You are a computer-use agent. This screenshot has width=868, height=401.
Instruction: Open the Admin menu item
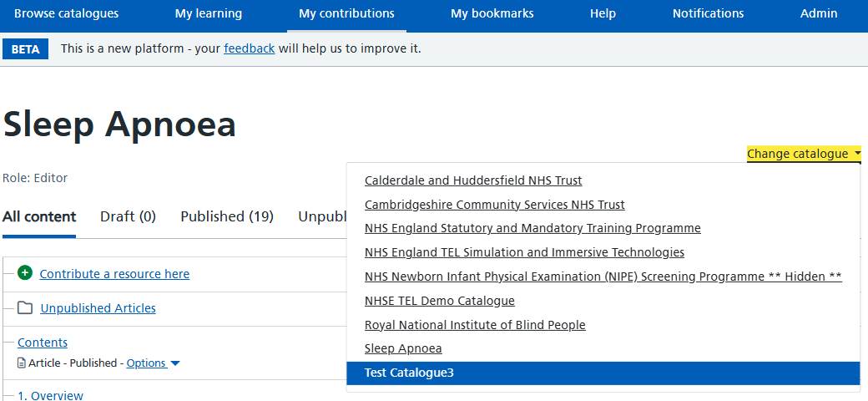819,14
